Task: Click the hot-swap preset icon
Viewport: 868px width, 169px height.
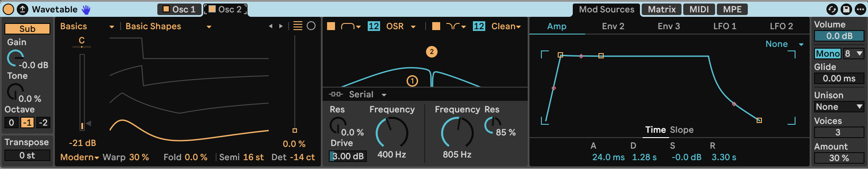Action: [x=832, y=9]
